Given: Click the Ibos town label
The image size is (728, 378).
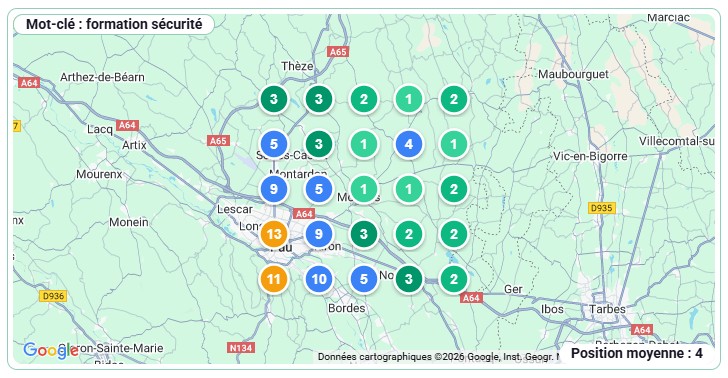Looking at the screenshot, I should click(552, 309).
